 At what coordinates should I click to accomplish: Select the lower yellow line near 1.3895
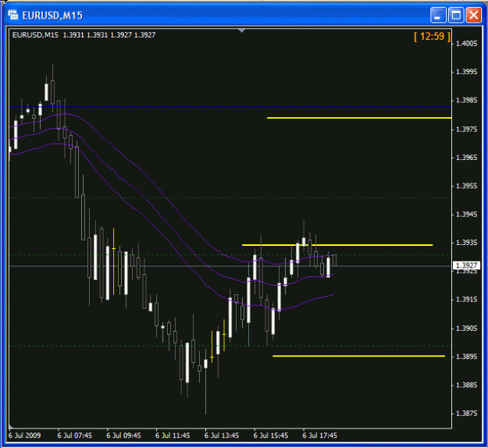coord(359,356)
